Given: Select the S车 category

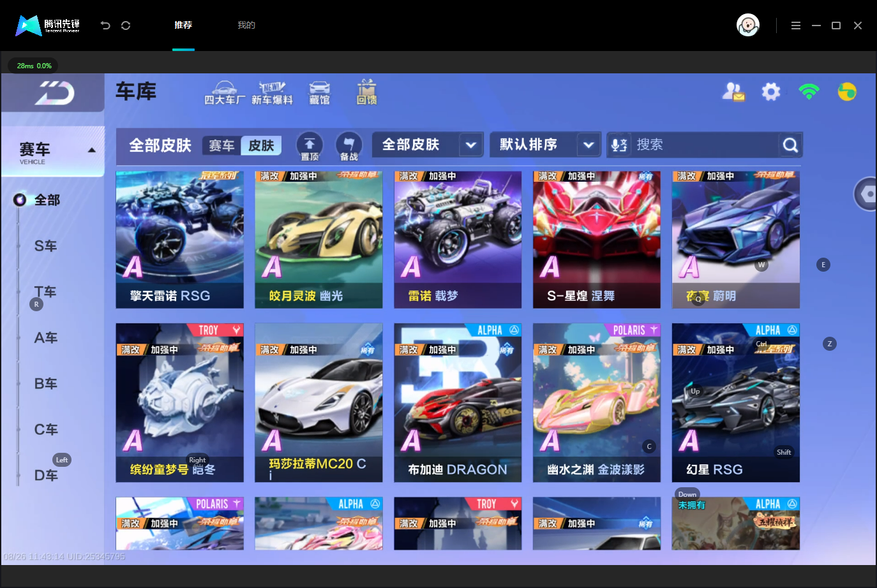Looking at the screenshot, I should 45,246.
